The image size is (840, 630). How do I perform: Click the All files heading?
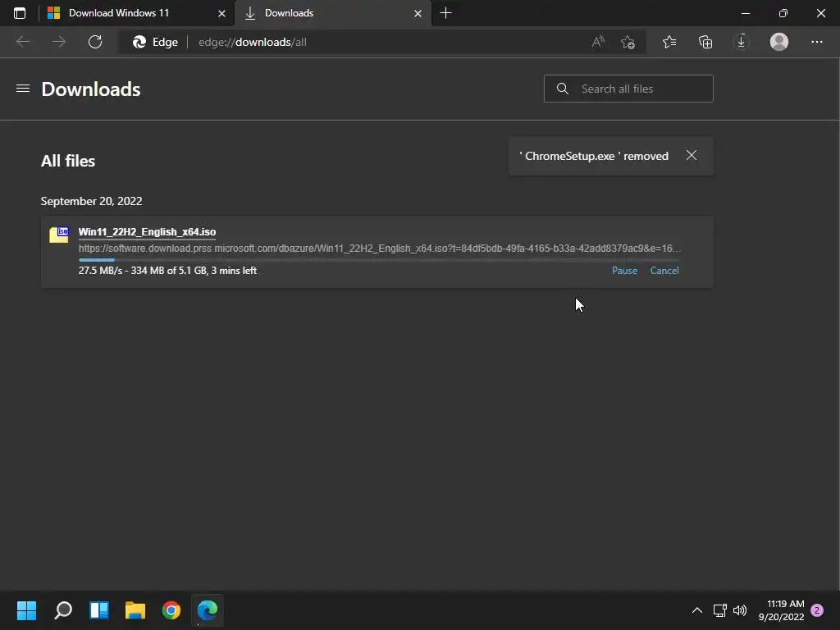(68, 161)
